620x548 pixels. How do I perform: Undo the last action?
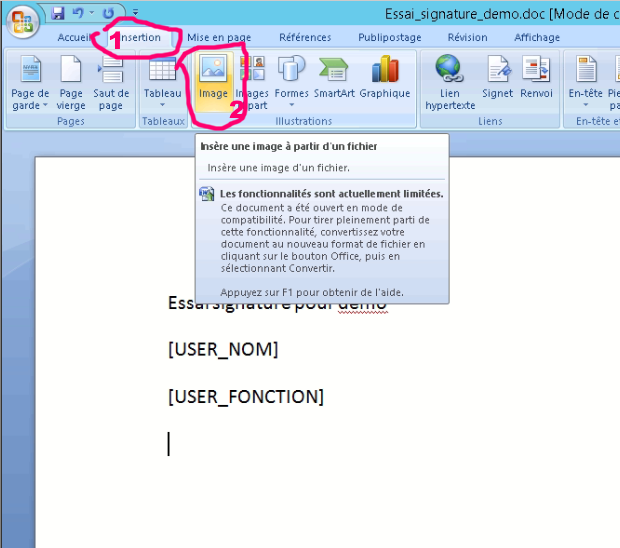click(x=78, y=13)
